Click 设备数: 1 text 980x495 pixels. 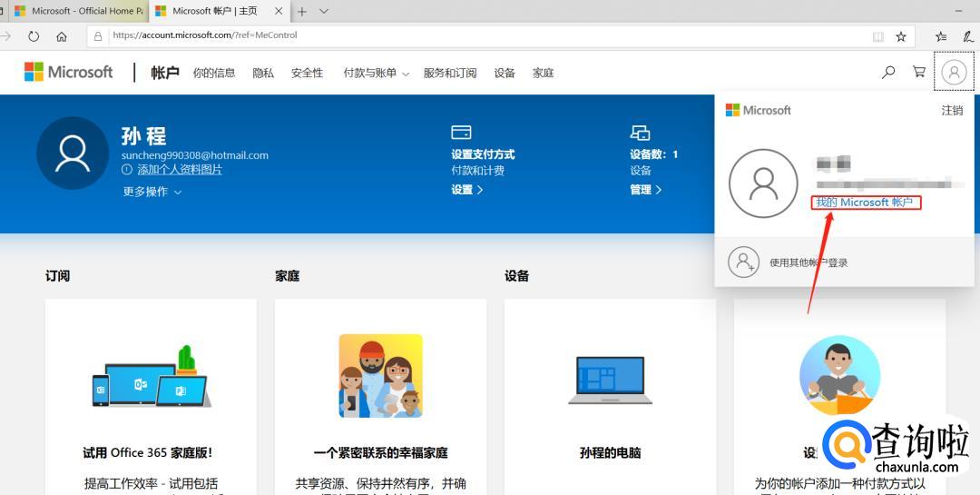653,153
